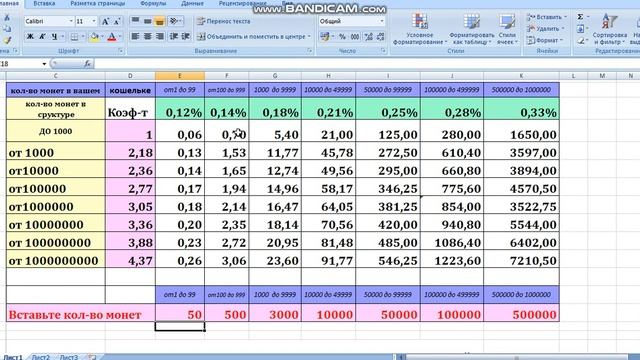Toggle center text horizontally
The height and width of the screenshot is (360, 640).
(x=147, y=37)
